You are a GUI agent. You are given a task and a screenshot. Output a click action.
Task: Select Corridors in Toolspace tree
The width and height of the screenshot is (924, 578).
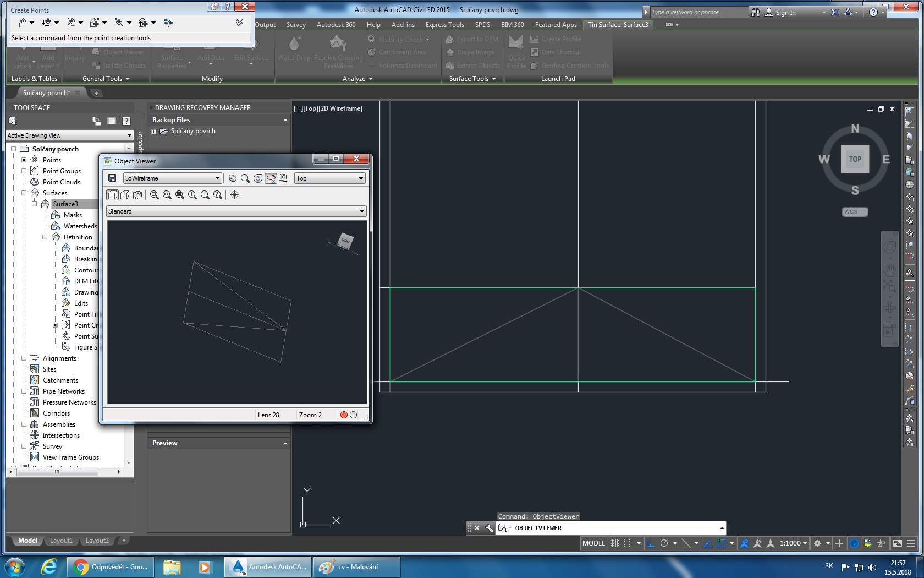(x=56, y=413)
